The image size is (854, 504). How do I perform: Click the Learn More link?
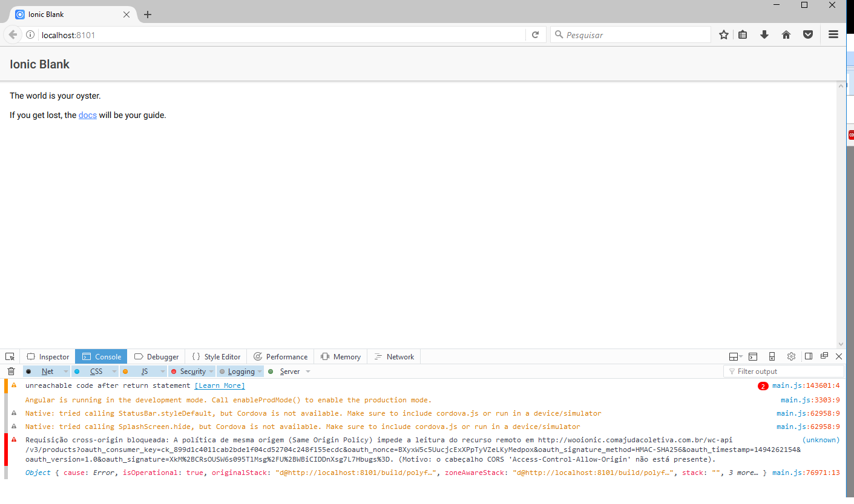pos(220,385)
